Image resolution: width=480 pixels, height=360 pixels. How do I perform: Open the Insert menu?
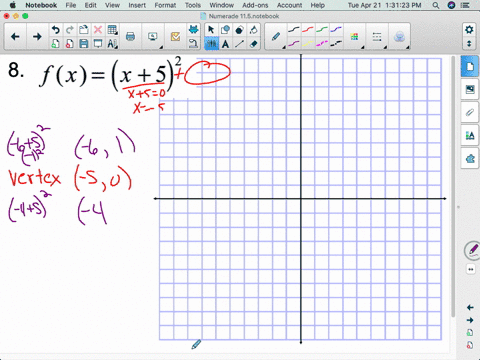(x=137, y=5)
